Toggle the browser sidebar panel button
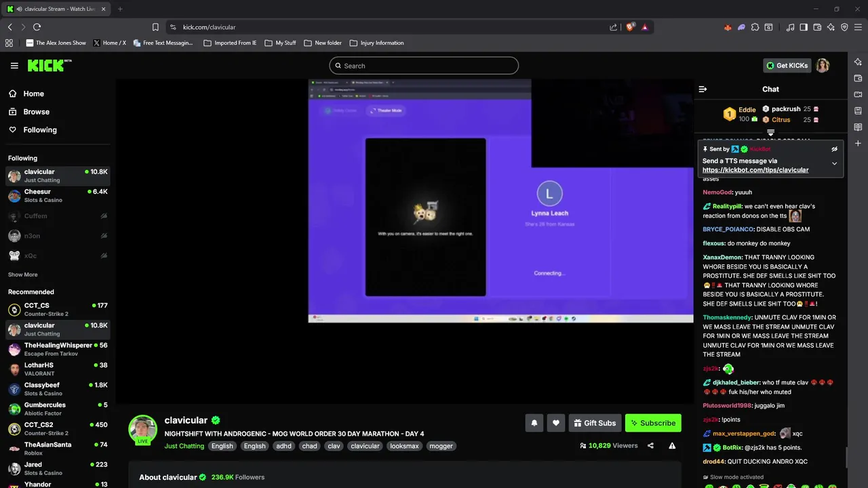Screen dimensions: 868x488 (x=804, y=27)
